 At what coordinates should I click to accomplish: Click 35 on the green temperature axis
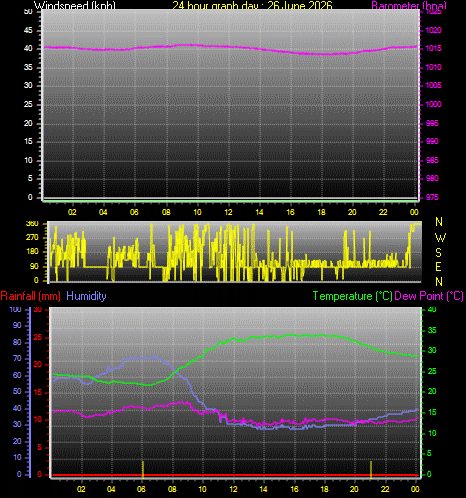point(432,330)
